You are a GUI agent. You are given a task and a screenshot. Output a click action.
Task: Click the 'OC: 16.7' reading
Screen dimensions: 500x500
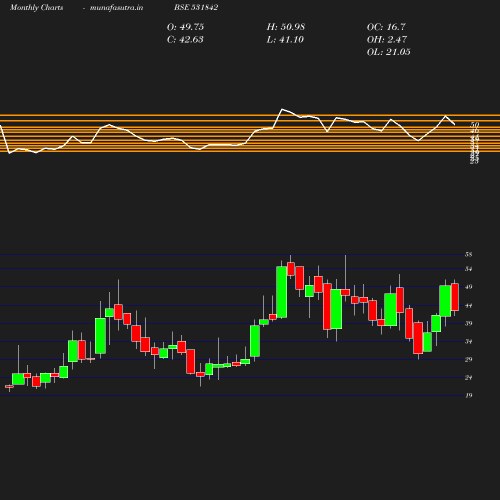(386, 27)
